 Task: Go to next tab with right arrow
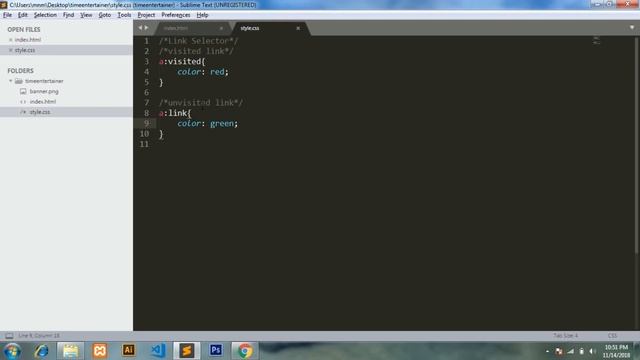[146, 28]
